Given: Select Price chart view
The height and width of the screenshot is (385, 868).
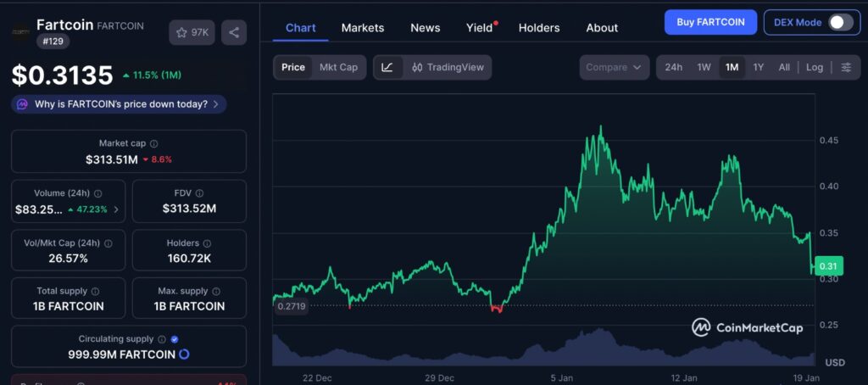Looking at the screenshot, I should coord(292,68).
